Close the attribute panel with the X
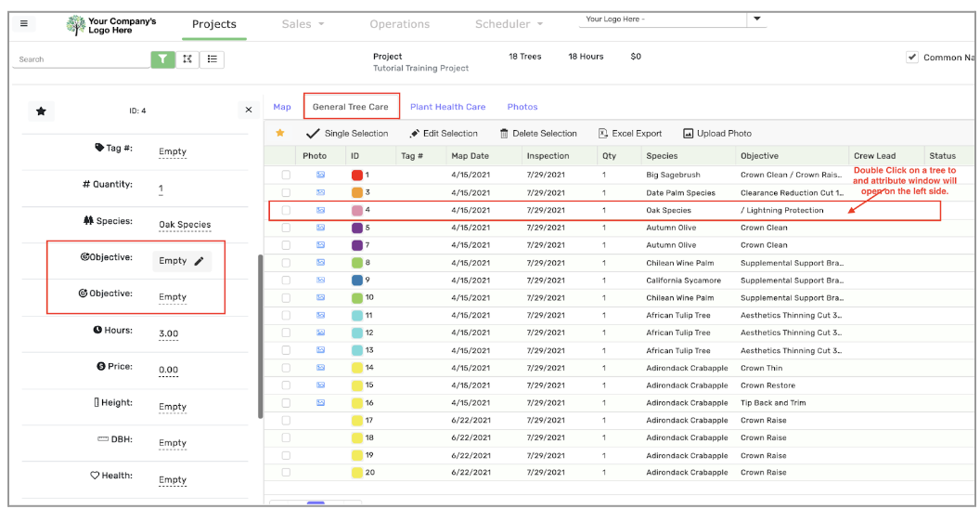980x509 pixels. [249, 110]
